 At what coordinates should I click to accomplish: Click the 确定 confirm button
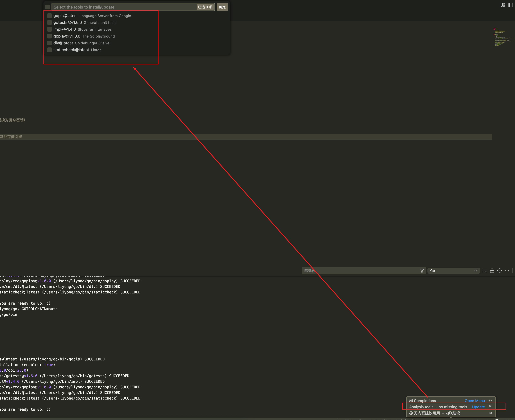[x=222, y=7]
